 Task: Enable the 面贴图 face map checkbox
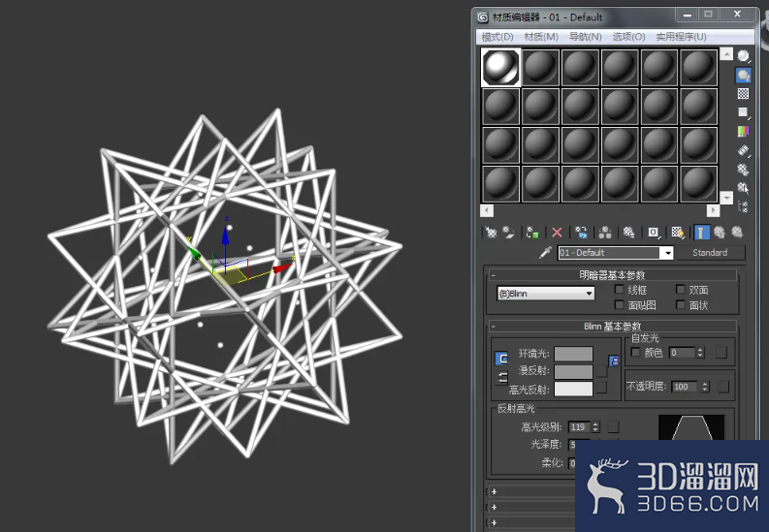coord(620,304)
